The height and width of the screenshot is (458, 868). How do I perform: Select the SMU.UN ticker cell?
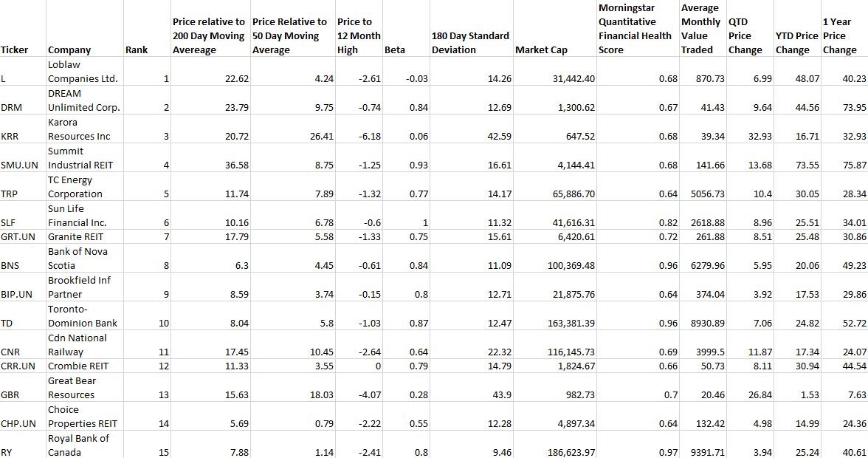point(20,165)
